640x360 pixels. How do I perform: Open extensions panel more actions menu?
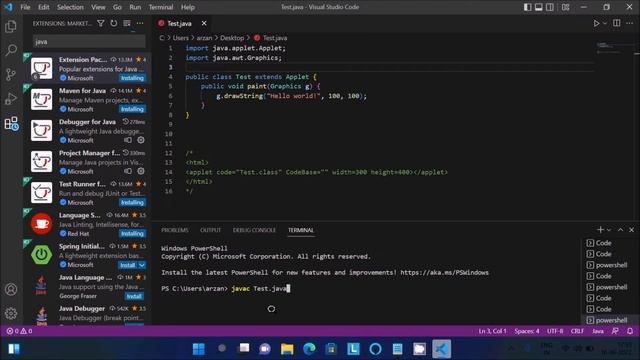(x=140, y=24)
